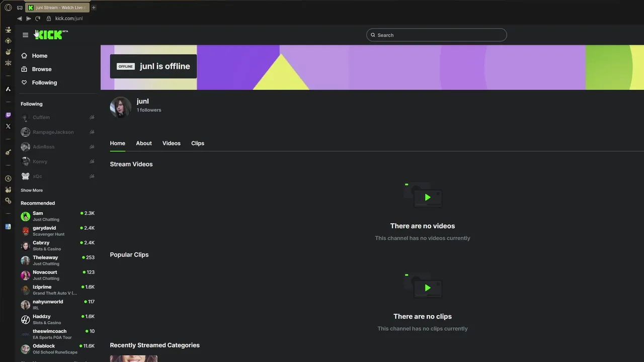This screenshot has height=362, width=644.
Task: Open recommended channel garydavid
Action: tap(58, 231)
